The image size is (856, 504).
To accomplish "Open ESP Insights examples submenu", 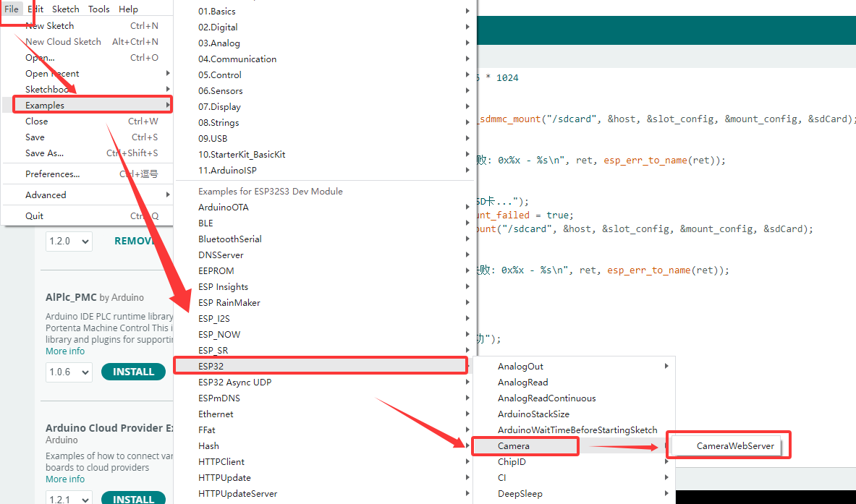I will (326, 286).
